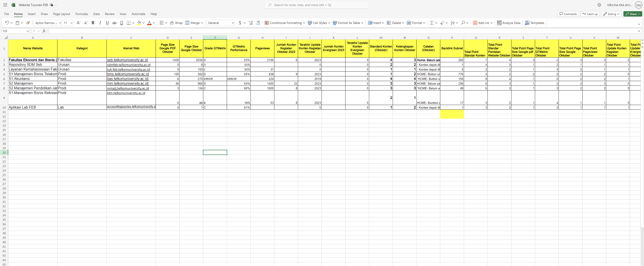Switch to the Formulas tab
Image resolution: width=644 pixels, height=266 pixels.
(x=82, y=14)
